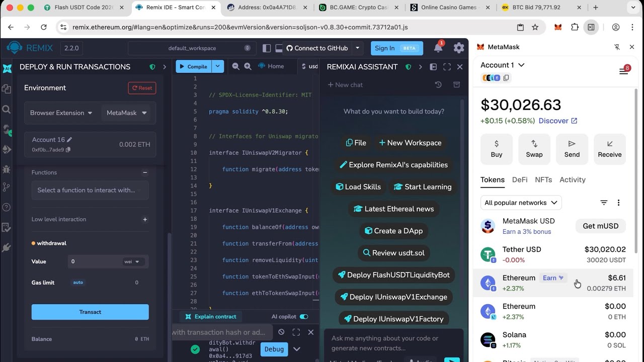Click Reset environment button
This screenshot has width=644, height=362.
tap(142, 88)
